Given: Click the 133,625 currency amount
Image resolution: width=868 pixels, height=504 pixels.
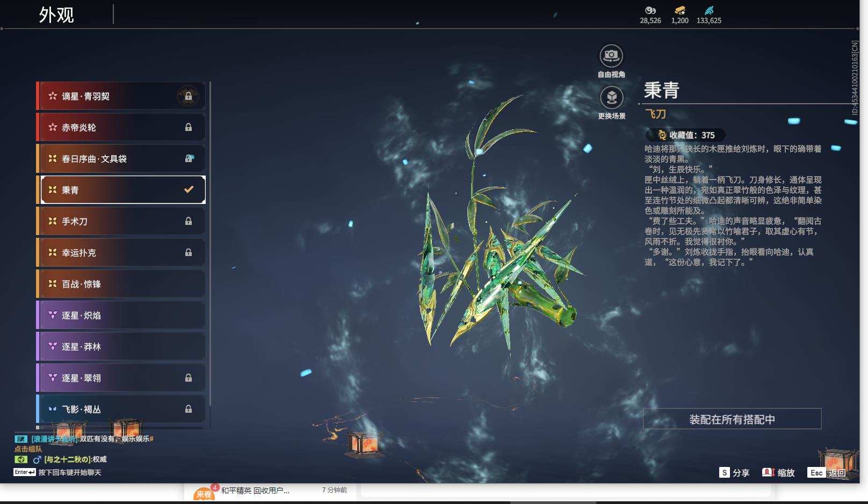Looking at the screenshot, I should point(709,20).
